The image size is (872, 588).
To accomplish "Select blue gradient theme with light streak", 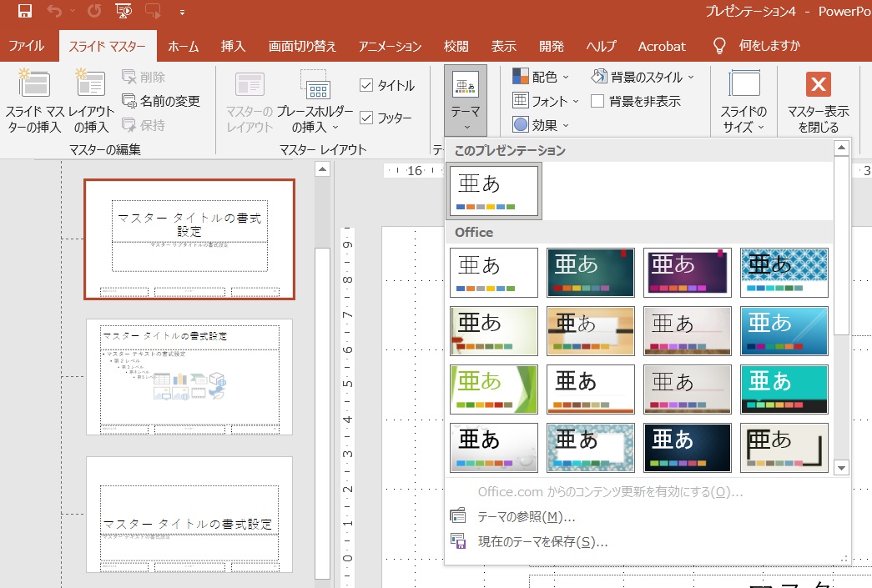I will click(784, 330).
